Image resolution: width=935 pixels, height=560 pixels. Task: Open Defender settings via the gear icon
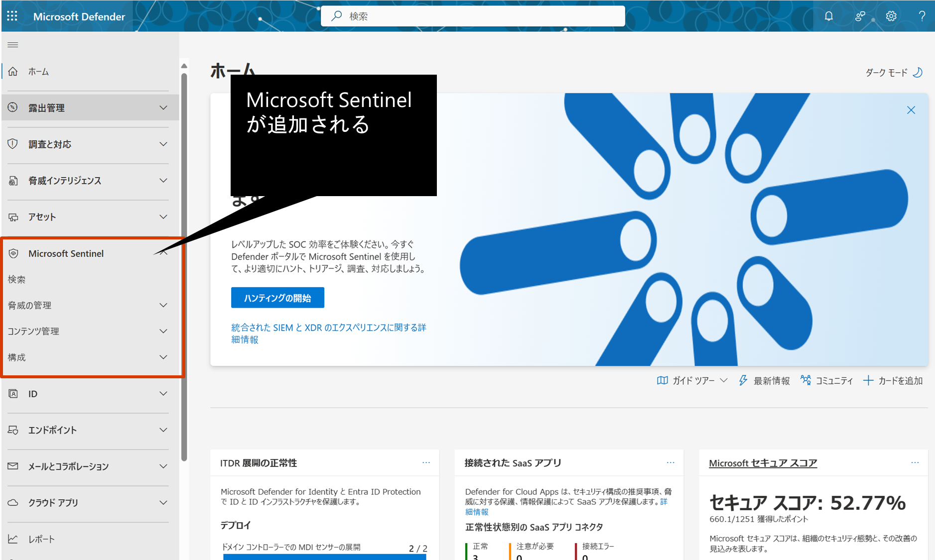pyautogui.click(x=891, y=15)
